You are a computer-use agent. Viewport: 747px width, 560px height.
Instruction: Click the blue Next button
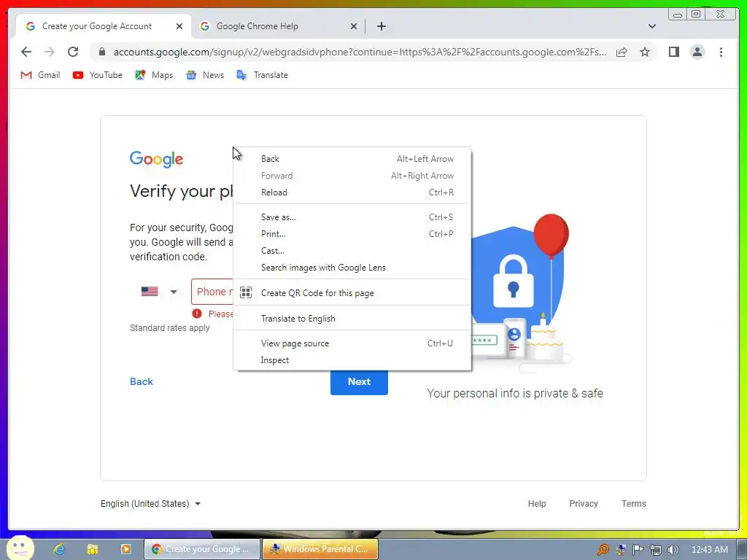(359, 382)
